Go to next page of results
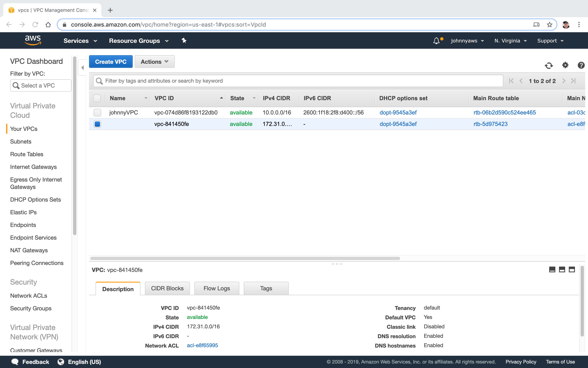Image resolution: width=588 pixels, height=368 pixels. coord(564,81)
